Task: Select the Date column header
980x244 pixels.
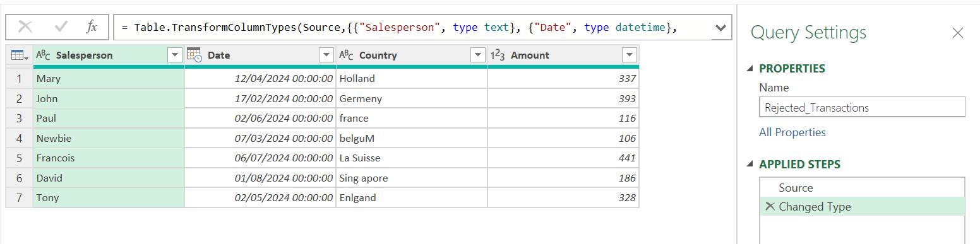Action: click(x=260, y=55)
